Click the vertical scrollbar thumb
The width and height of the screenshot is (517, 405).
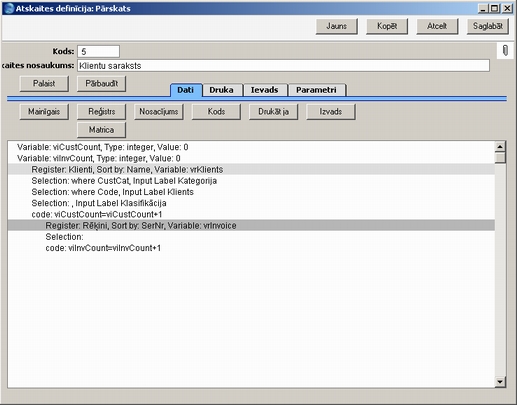tap(500, 158)
